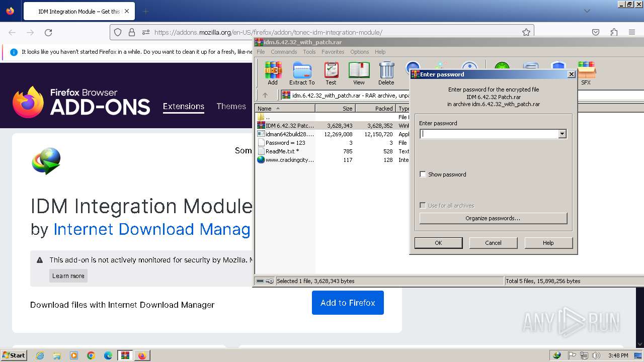Open the Firefox hamburger menu

[x=632, y=32]
